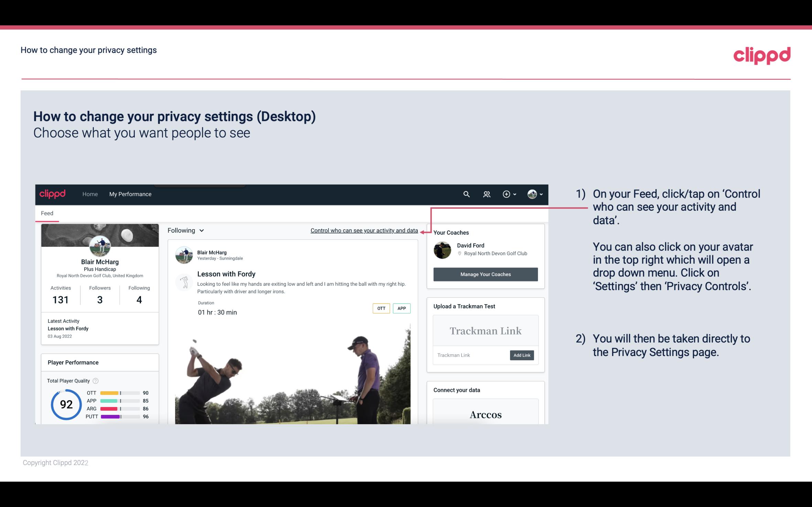
Task: Click the Manage Your Coaches button
Action: point(485,274)
